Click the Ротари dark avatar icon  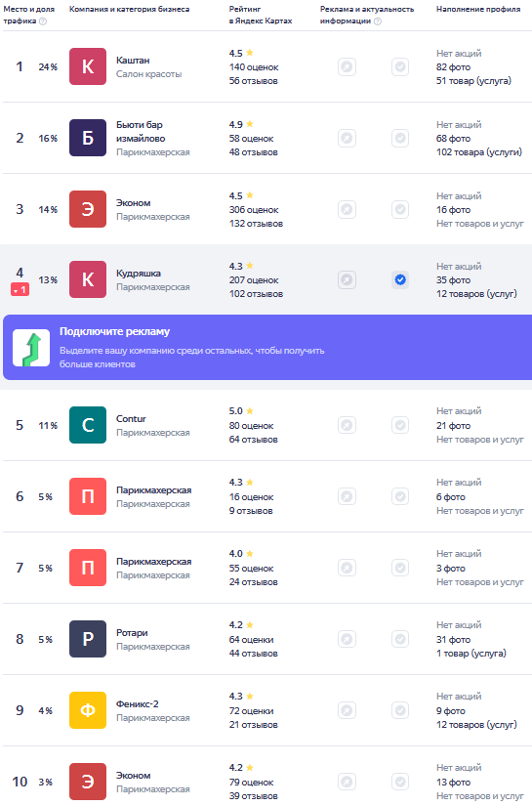[88, 639]
